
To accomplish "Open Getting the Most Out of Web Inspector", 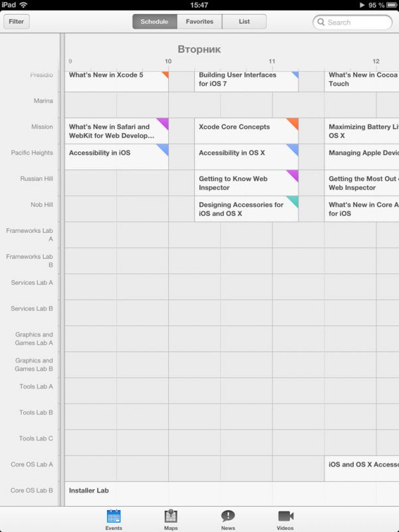I will (362, 183).
